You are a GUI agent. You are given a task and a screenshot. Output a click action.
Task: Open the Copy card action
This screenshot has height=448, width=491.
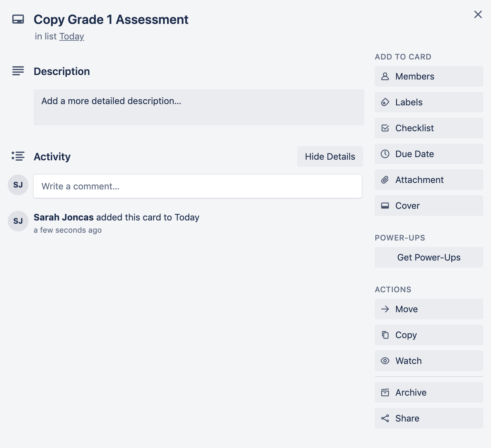429,335
